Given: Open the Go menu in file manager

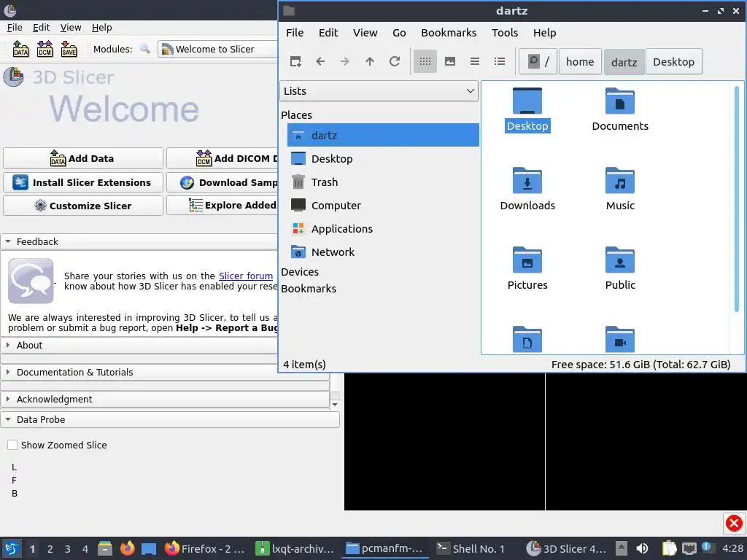Looking at the screenshot, I should pyautogui.click(x=399, y=32).
